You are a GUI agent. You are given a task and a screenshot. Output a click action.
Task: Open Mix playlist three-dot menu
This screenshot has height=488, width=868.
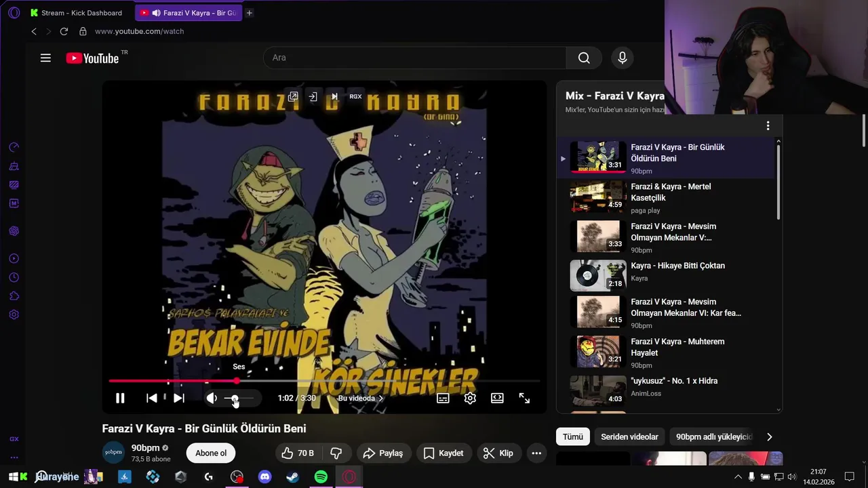coord(768,126)
